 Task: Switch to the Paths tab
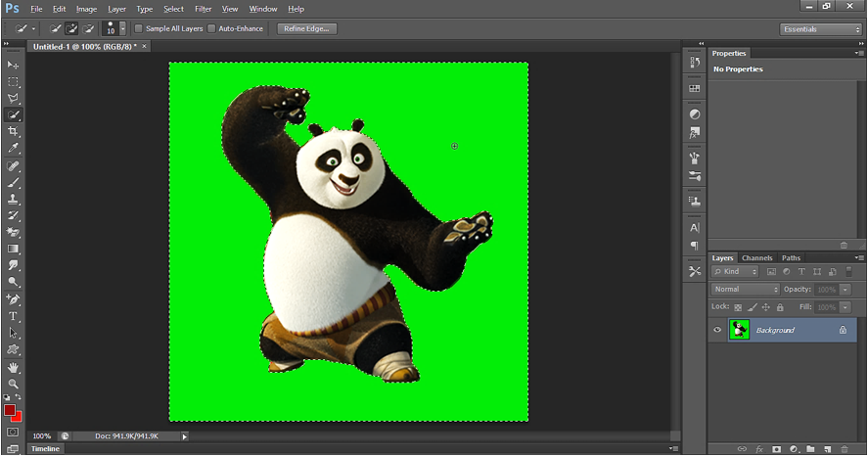(x=791, y=258)
